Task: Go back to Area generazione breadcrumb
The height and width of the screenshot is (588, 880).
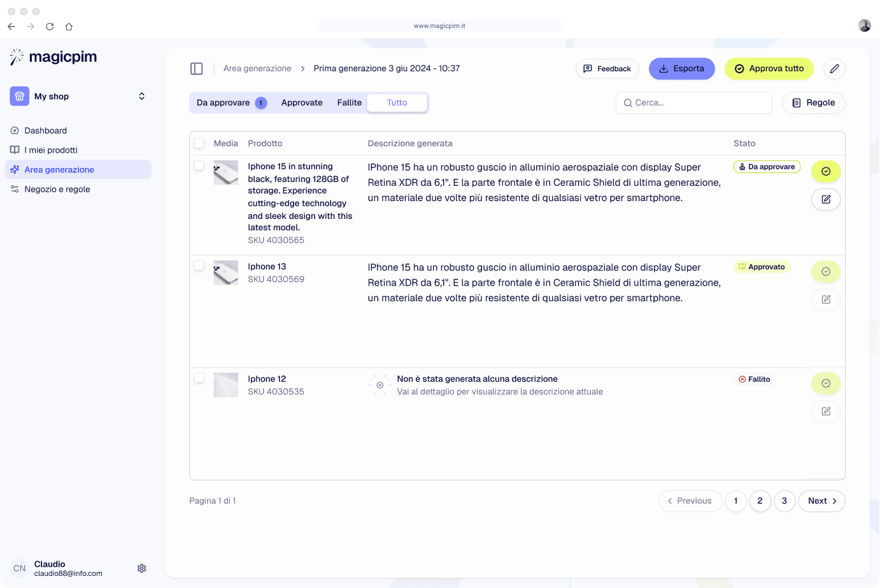Action: [x=257, y=69]
